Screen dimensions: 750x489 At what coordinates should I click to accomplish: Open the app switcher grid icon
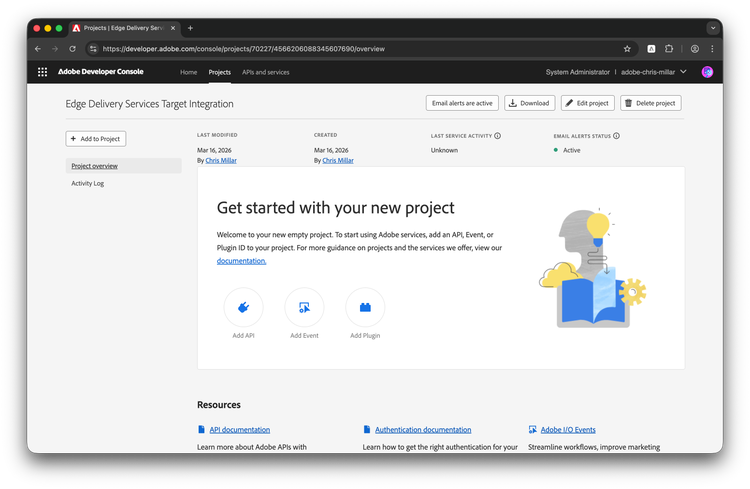click(x=42, y=72)
